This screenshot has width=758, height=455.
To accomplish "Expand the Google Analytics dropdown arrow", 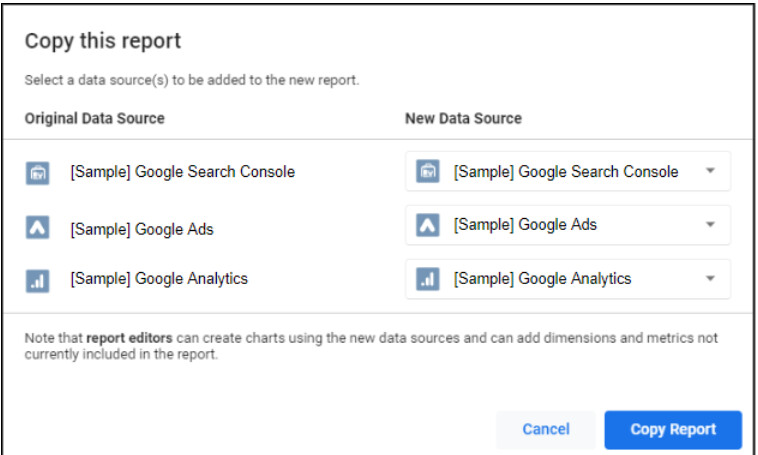I will 710,279.
